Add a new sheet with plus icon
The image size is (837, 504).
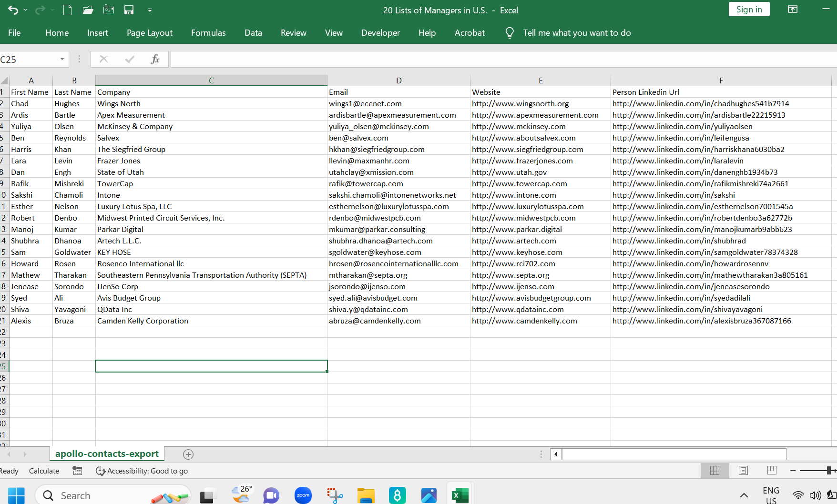tap(188, 454)
